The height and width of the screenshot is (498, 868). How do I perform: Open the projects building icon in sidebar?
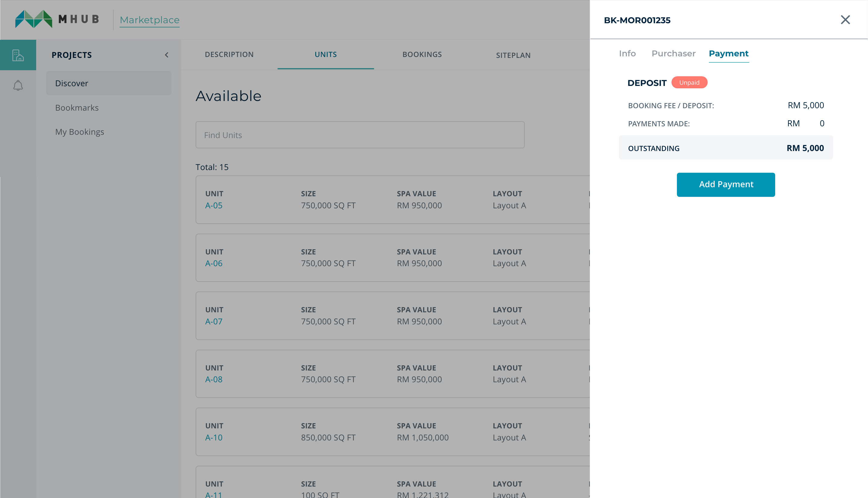18,55
